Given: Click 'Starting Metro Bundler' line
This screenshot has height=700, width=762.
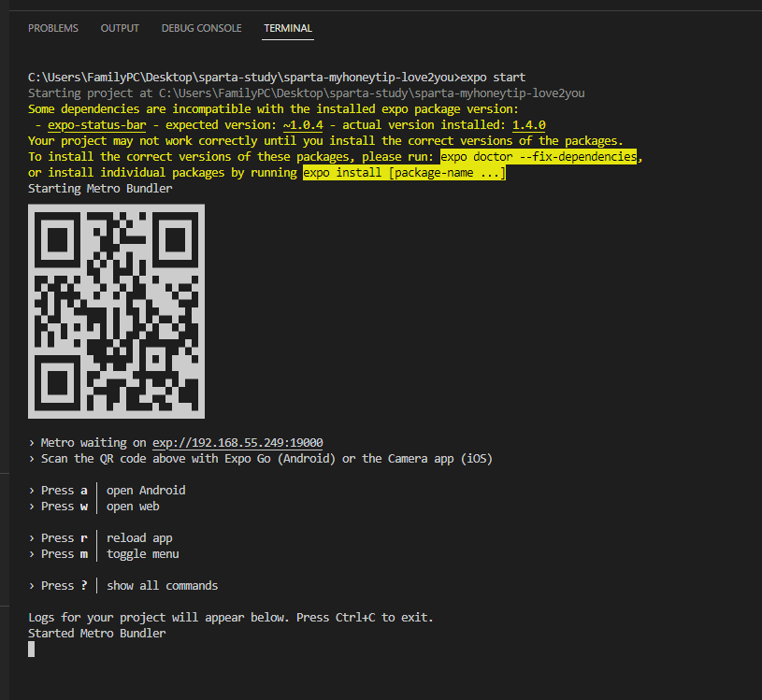Looking at the screenshot, I should click(x=100, y=189).
